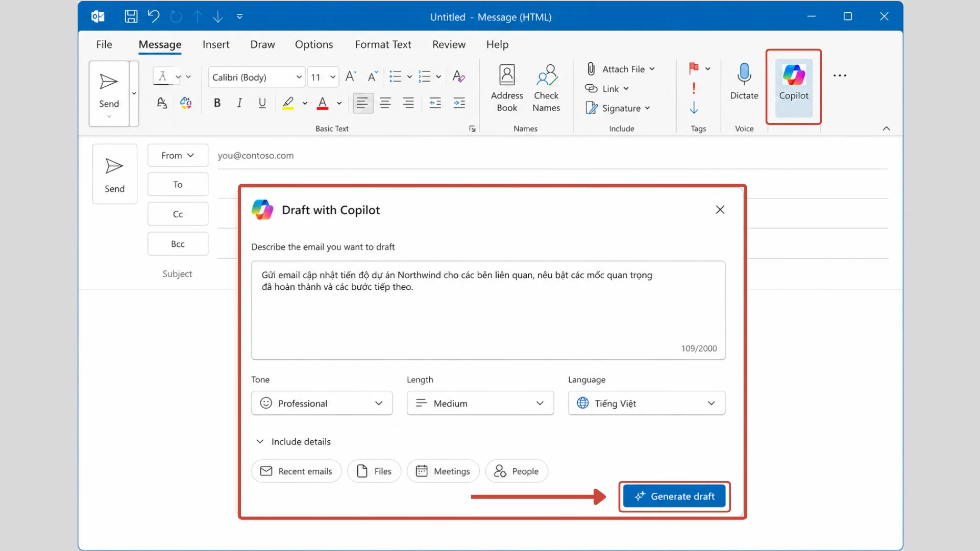Open the numbering style dropdown arrow
The image size is (980, 551).
click(x=438, y=77)
